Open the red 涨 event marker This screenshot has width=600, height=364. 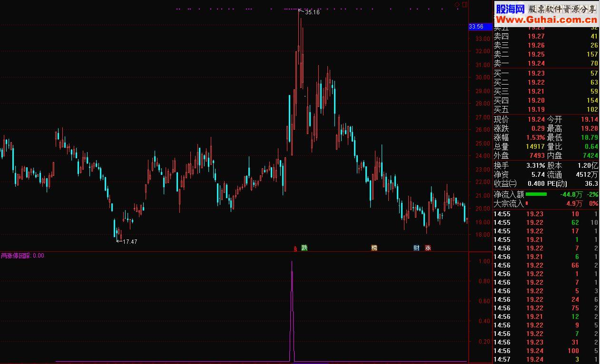pos(428,248)
